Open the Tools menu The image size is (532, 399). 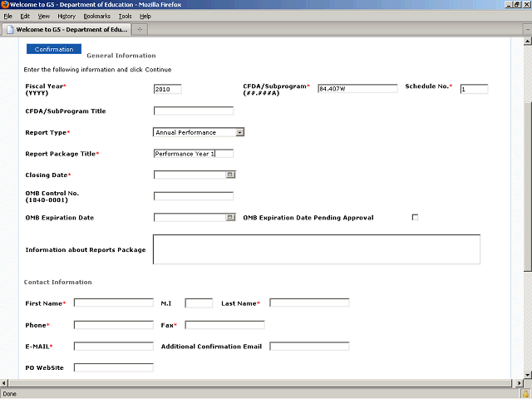tap(125, 17)
